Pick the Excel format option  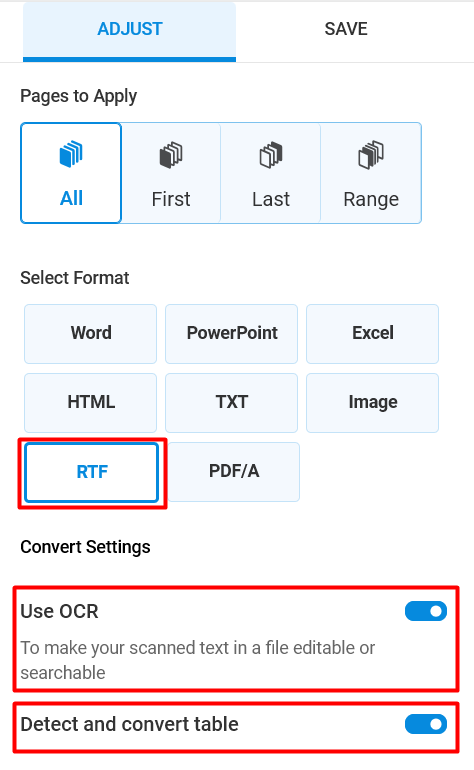tap(373, 333)
